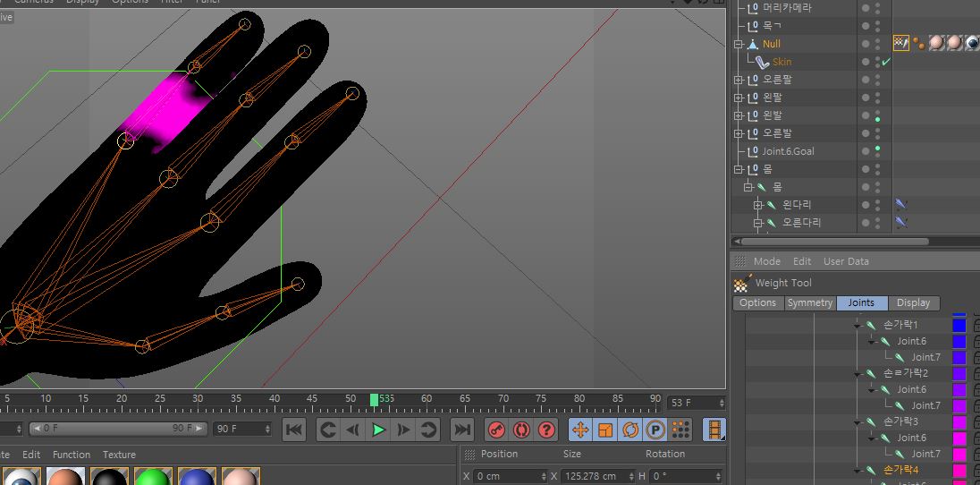Jump to the start of the animation
This screenshot has height=485, width=980.
(x=294, y=430)
